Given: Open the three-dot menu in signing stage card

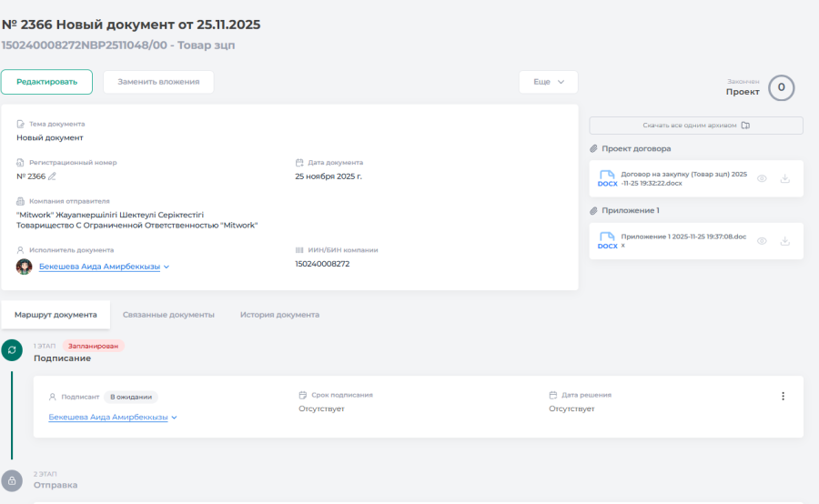Looking at the screenshot, I should (x=783, y=396).
